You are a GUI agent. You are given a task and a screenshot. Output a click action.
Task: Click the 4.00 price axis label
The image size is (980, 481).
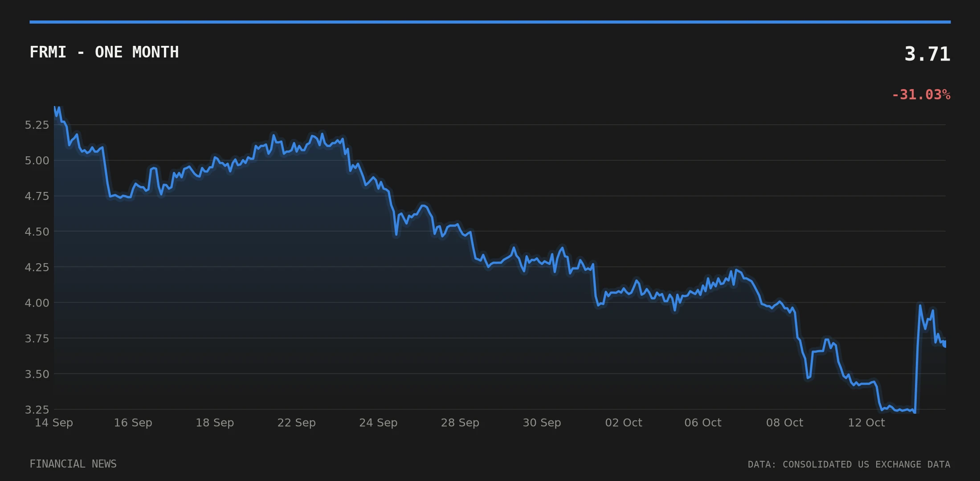pyautogui.click(x=37, y=303)
